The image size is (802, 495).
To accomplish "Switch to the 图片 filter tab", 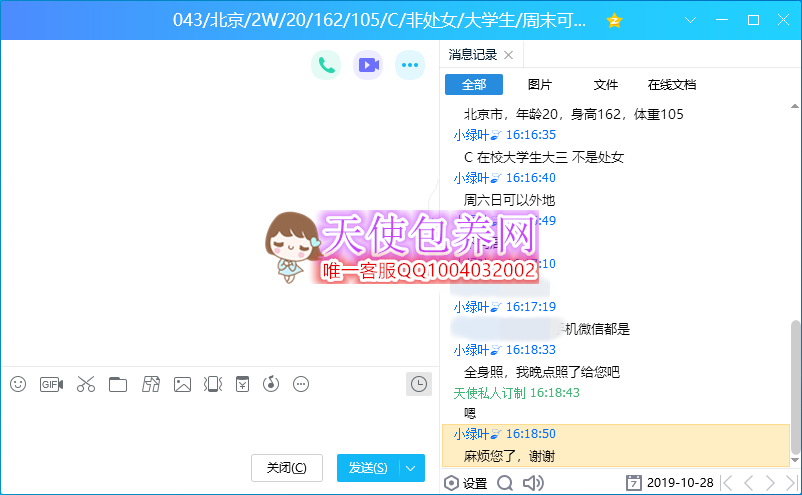I will 540,84.
